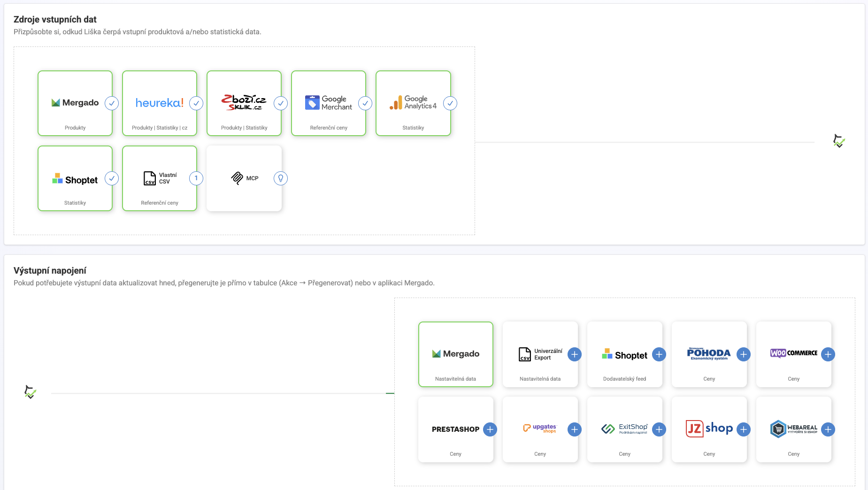
Task: Open the Shopet Statistiky input card
Action: pyautogui.click(x=75, y=178)
